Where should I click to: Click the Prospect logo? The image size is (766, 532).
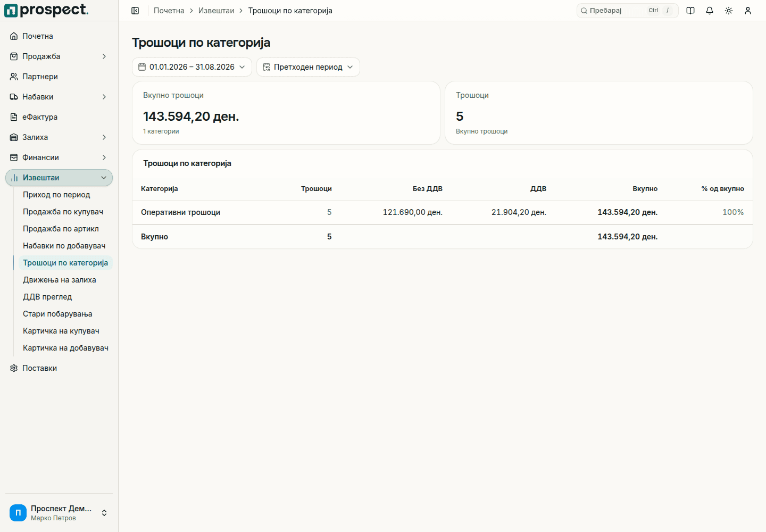pos(46,10)
